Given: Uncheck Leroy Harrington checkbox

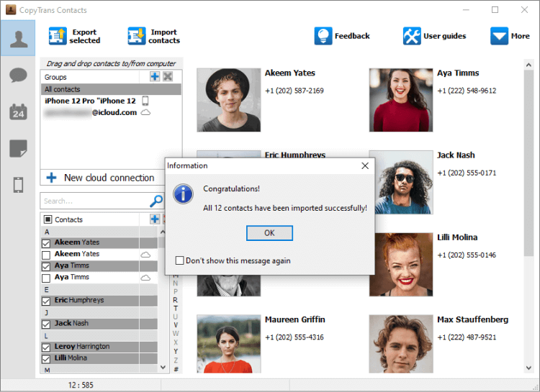Looking at the screenshot, I should 46,347.
